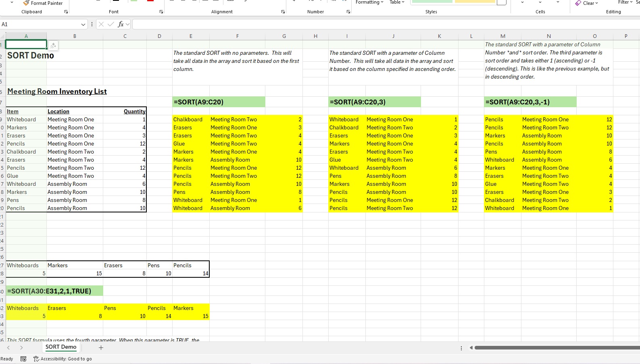640x364 pixels.
Task: Select column F header
Action: [237, 36]
